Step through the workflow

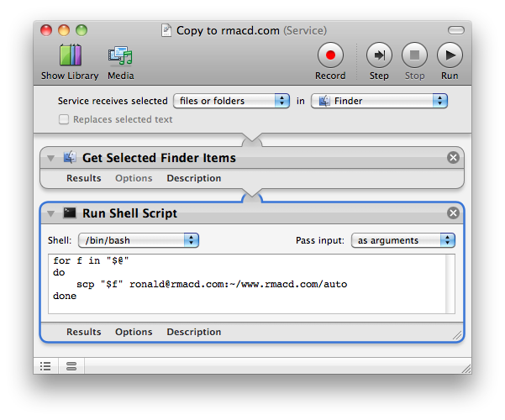[x=379, y=57]
